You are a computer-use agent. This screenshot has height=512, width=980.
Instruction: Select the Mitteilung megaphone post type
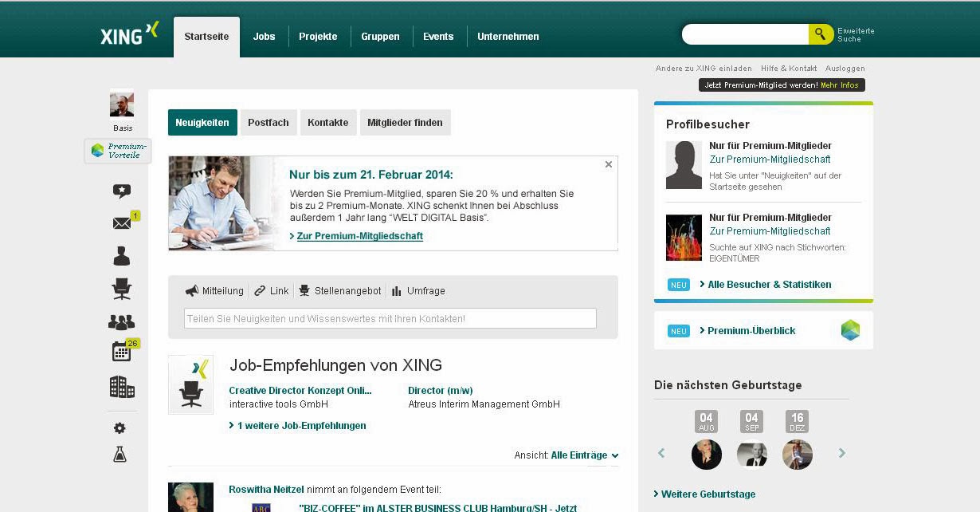214,291
